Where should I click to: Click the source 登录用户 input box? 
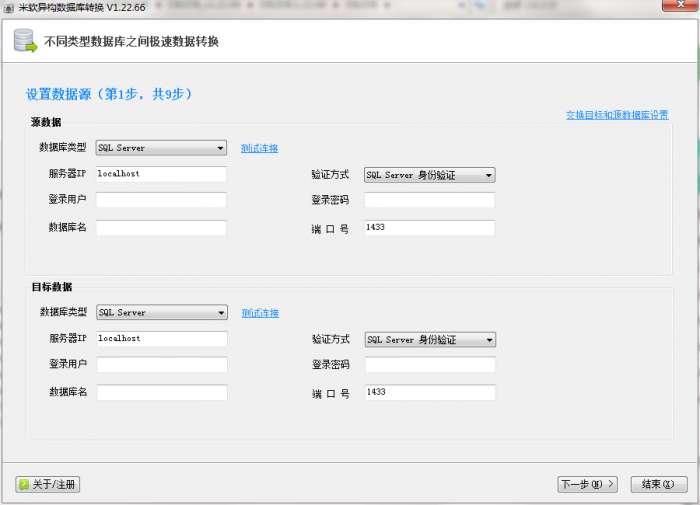(161, 200)
